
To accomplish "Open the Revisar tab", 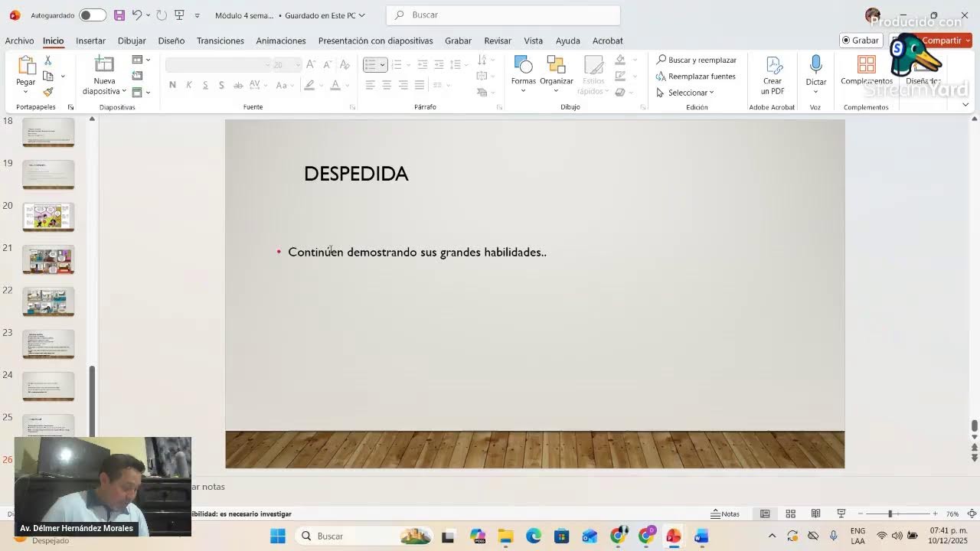I will [x=498, y=41].
